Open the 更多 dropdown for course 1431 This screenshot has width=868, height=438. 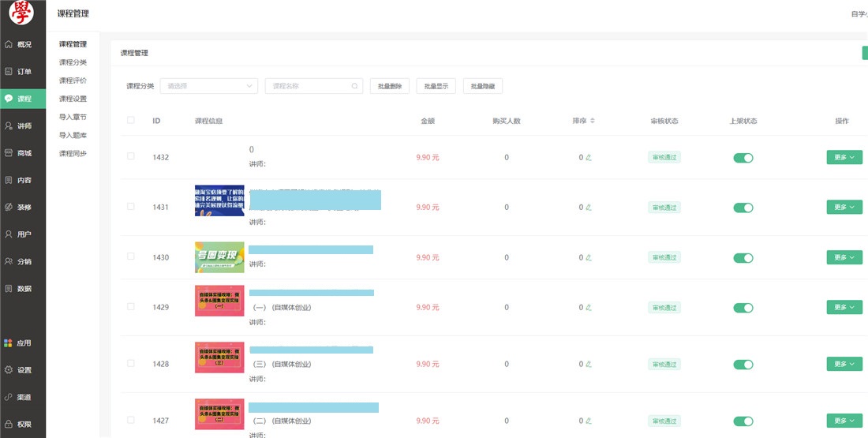click(x=844, y=207)
